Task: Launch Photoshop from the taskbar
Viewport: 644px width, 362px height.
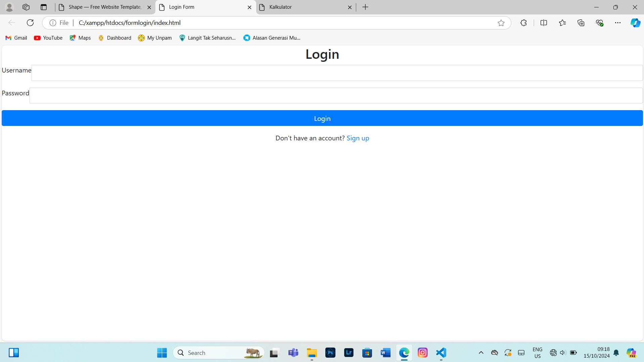Action: pyautogui.click(x=330, y=353)
